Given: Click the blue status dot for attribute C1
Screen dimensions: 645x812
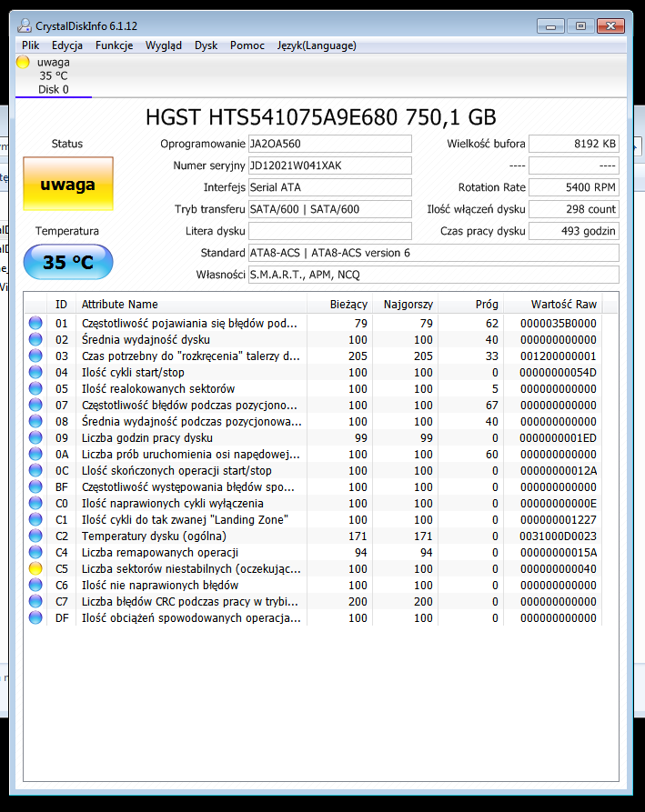Looking at the screenshot, I should point(35,519).
